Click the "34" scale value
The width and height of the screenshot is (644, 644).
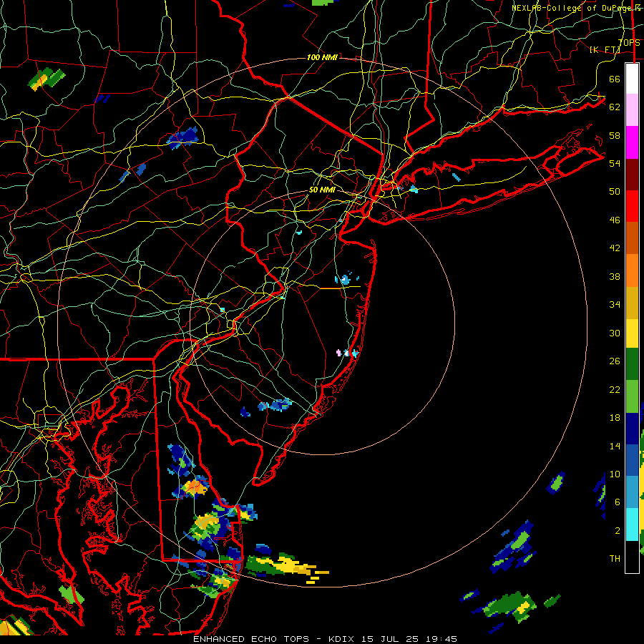[615, 305]
